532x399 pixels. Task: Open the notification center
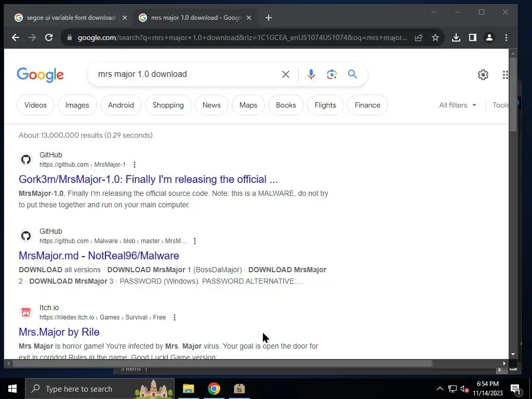pos(515,389)
